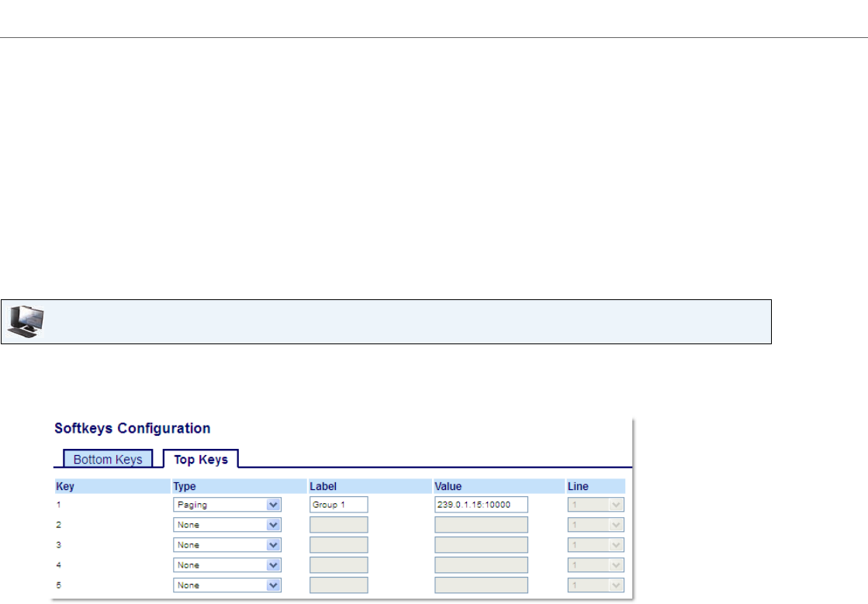Image resolution: width=868 pixels, height=604 pixels.
Task: Select the Top Keys tab
Action: coord(201,459)
